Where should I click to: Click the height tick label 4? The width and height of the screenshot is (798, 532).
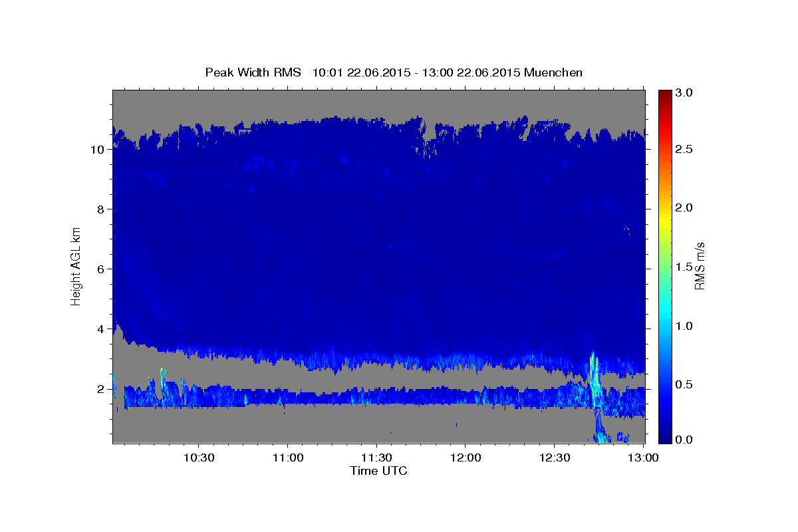(101, 329)
